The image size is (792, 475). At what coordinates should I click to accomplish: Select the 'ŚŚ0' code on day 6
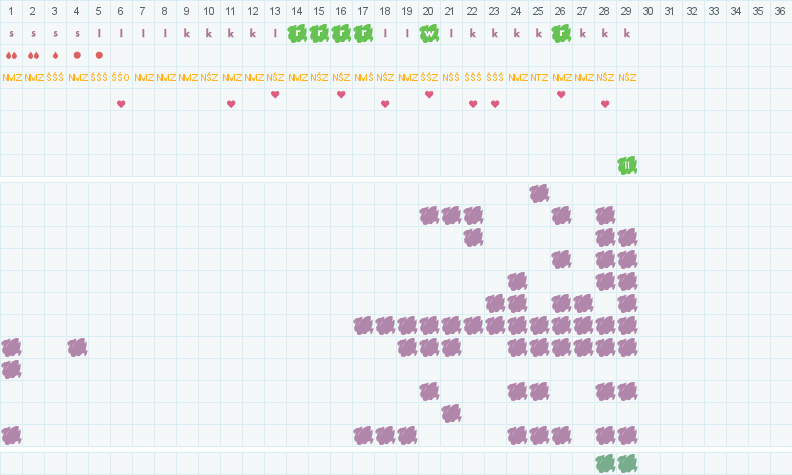121,77
